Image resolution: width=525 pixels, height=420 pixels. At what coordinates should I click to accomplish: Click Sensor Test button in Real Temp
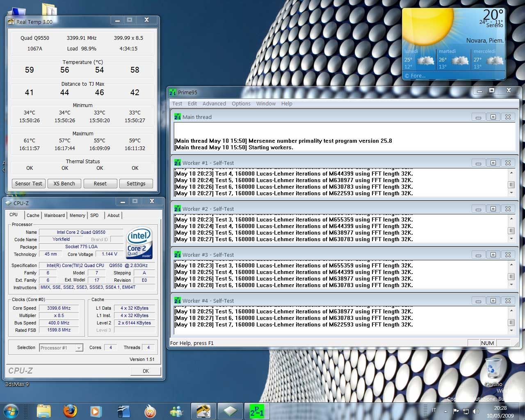(29, 184)
